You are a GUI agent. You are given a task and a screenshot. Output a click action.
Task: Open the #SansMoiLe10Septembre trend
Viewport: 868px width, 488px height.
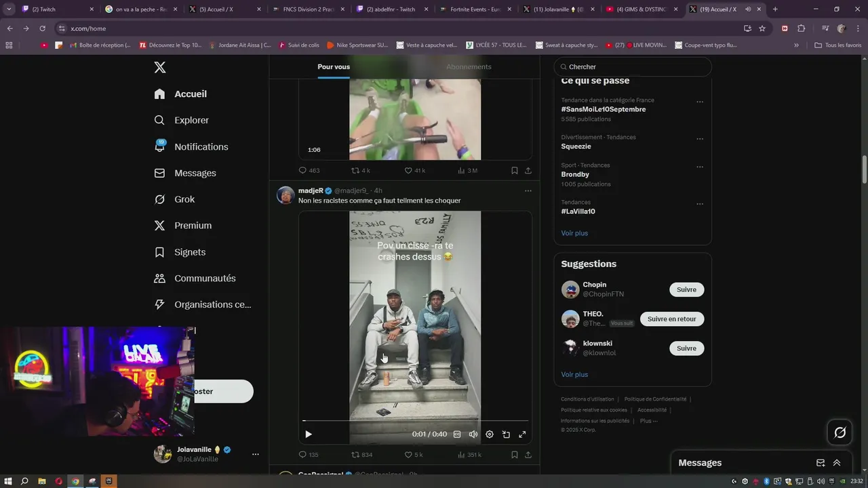604,109
